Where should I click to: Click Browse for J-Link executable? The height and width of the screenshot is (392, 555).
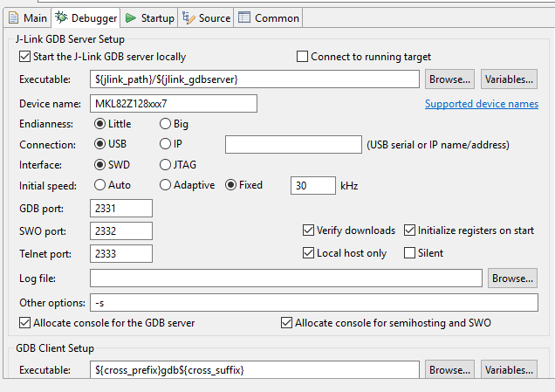449,79
